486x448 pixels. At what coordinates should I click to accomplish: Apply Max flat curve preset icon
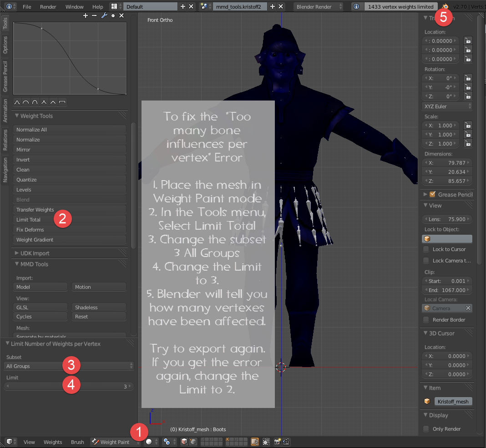[62, 102]
